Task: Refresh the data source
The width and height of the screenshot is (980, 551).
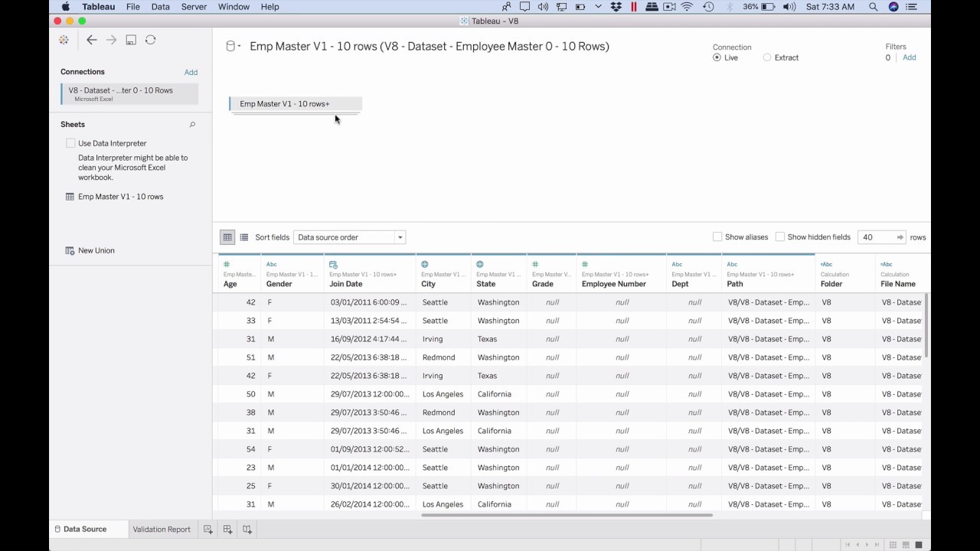Action: pos(151,40)
